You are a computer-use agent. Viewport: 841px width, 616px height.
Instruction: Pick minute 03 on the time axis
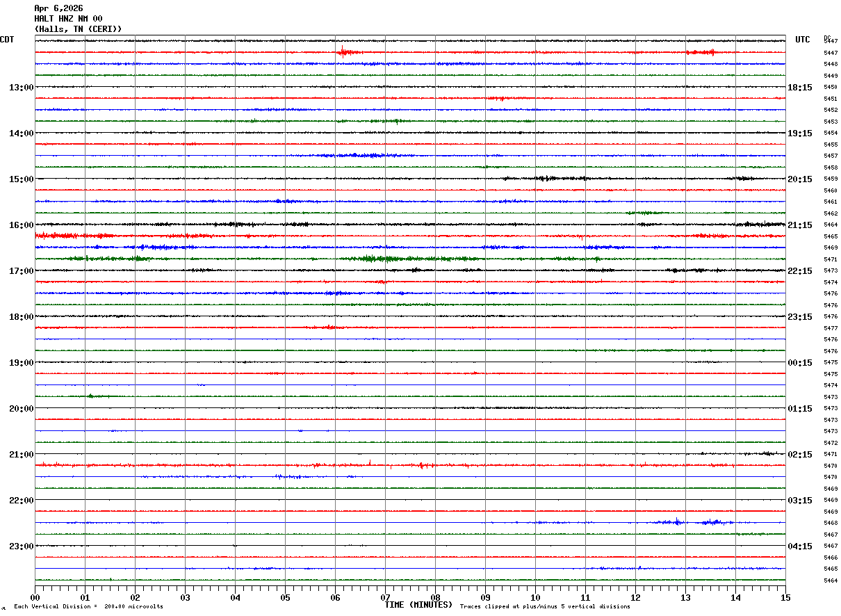(x=186, y=597)
